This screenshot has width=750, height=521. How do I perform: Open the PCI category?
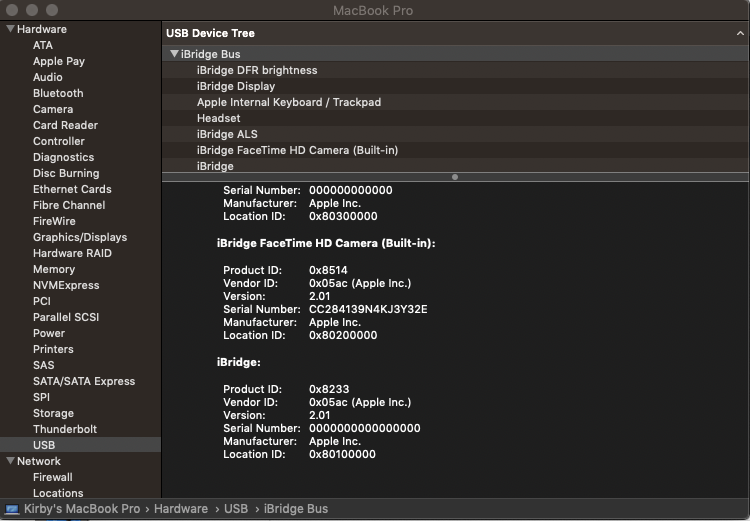click(42, 301)
